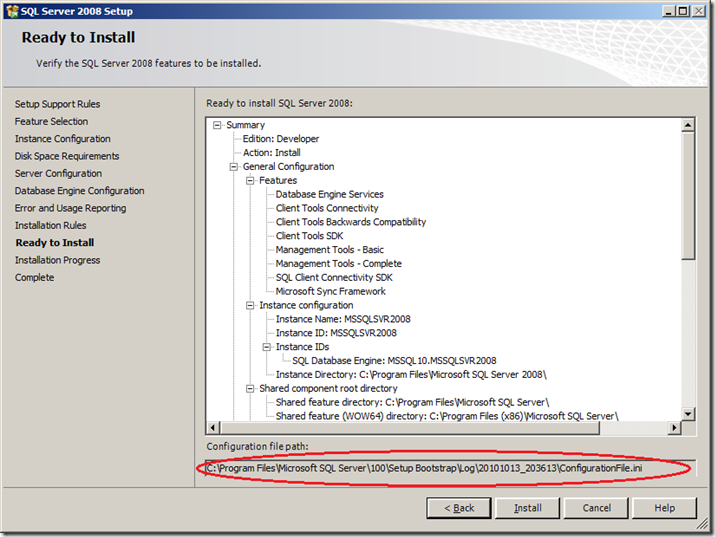The image size is (715, 537).
Task: Click the vertical scrollbar up arrow
Action: [x=688, y=124]
